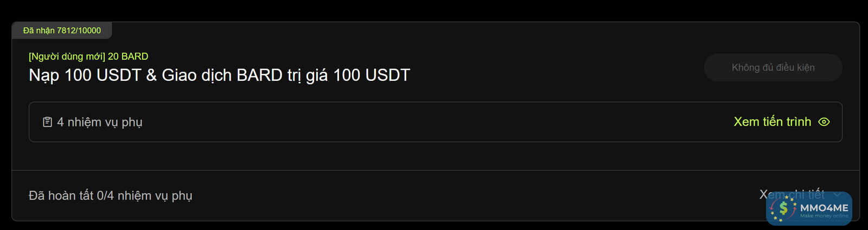This screenshot has height=230, width=868.
Task: Open the Xem tiến trình link
Action: tap(772, 122)
